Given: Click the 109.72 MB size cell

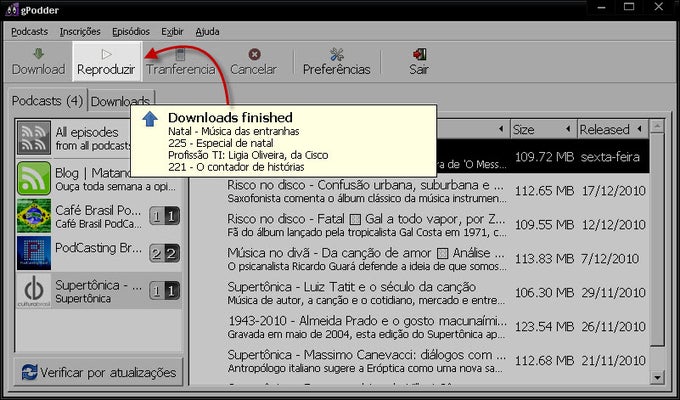Looking at the screenshot, I should point(544,157).
